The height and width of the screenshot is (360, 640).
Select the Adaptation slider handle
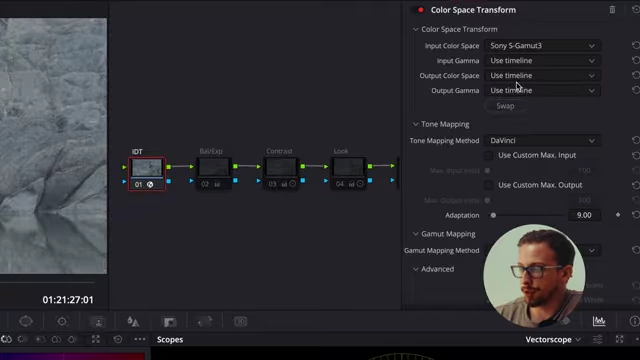493,215
